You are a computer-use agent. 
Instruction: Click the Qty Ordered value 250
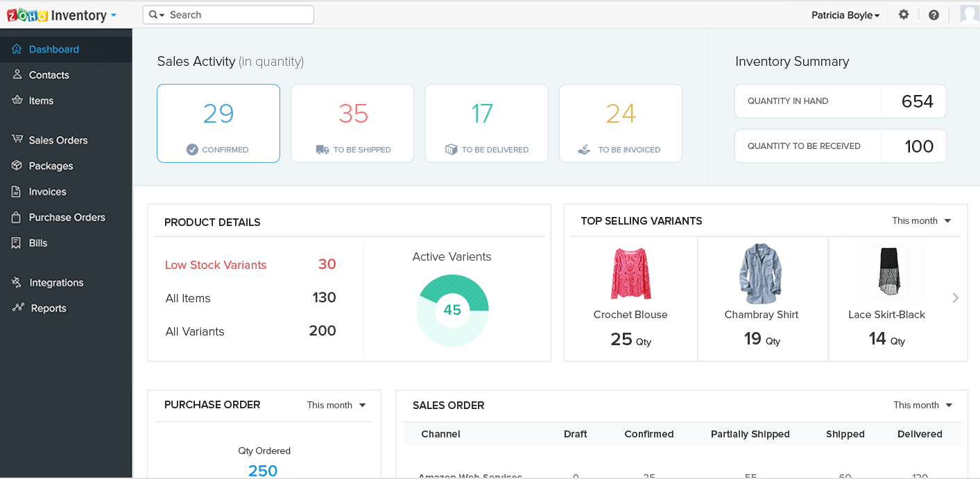[263, 471]
